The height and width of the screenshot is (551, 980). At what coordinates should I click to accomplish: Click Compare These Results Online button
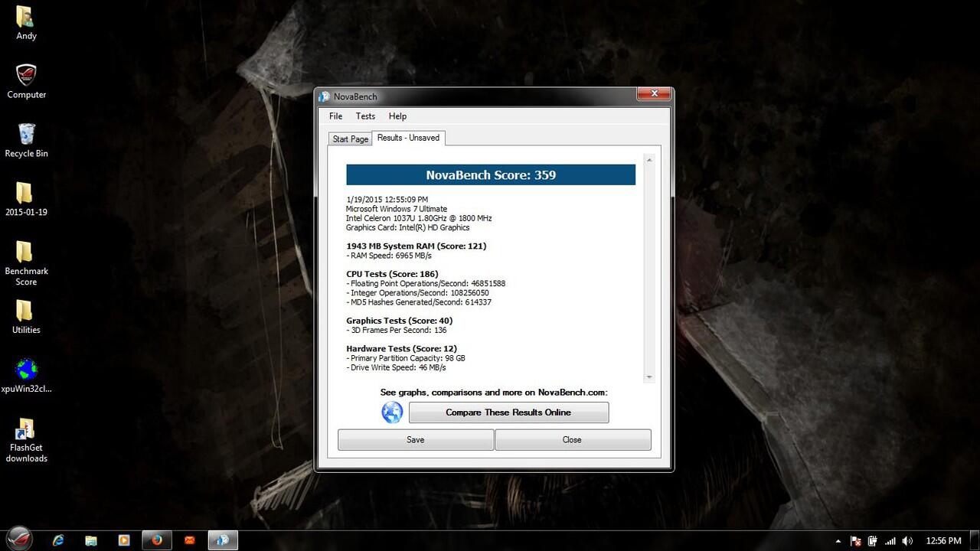tap(508, 412)
